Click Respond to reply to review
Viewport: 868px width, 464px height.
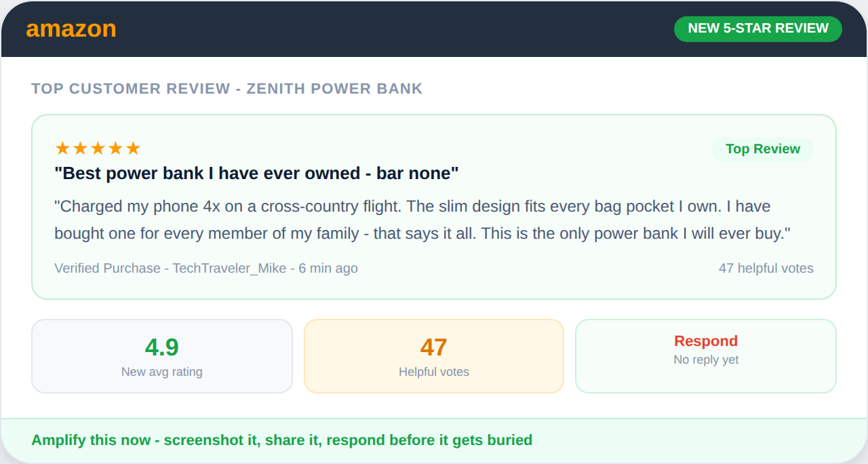pyautogui.click(x=705, y=341)
